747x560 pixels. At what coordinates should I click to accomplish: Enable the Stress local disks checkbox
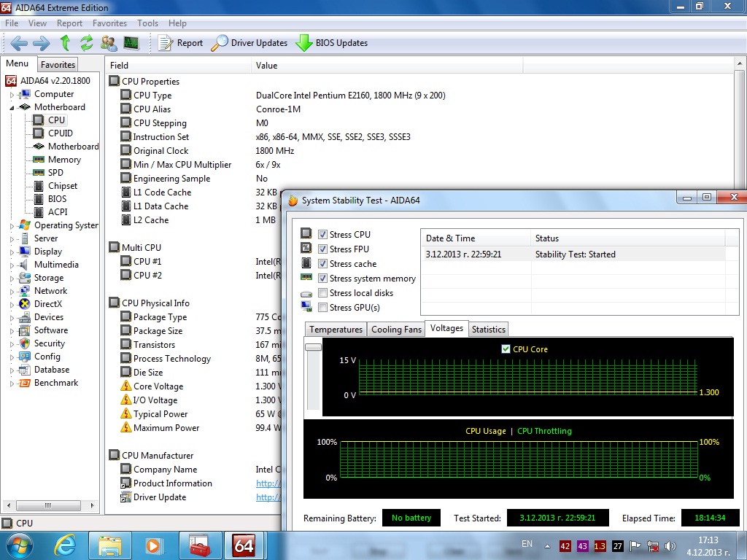[x=322, y=293]
